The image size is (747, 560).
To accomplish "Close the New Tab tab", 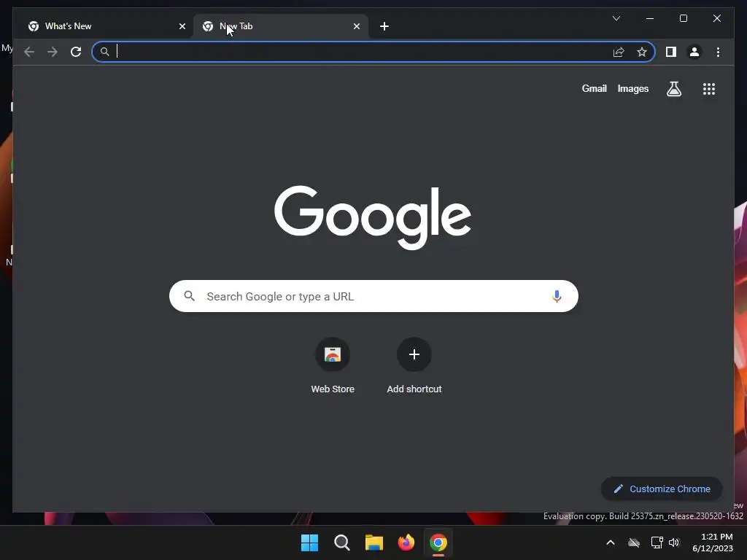I will pyautogui.click(x=356, y=26).
